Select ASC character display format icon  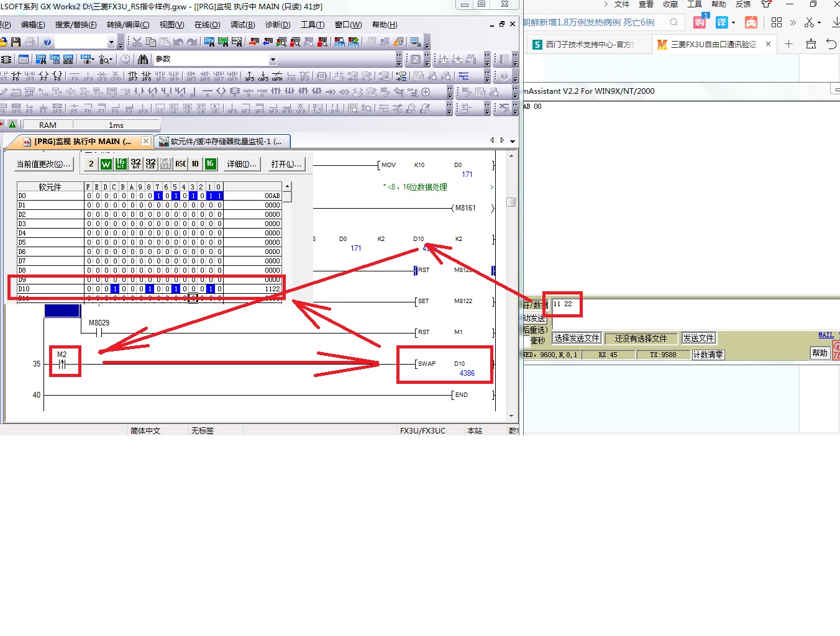coord(180,164)
